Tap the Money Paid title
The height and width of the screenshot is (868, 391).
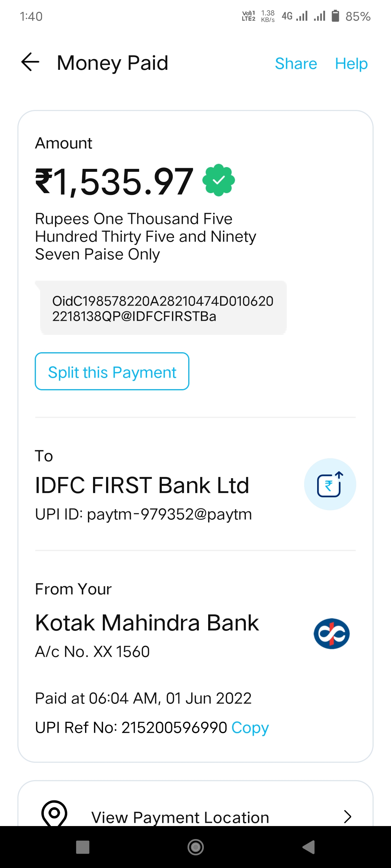pyautogui.click(x=113, y=63)
